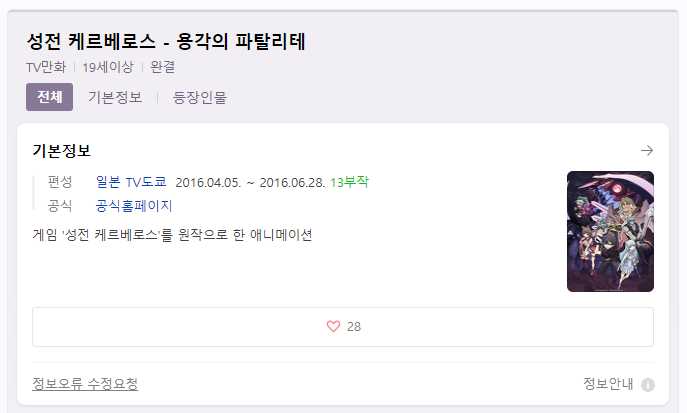Viewport: 687px width, 413px height.
Task: Open the 일본 TV도쿄 link
Action: coord(131,182)
